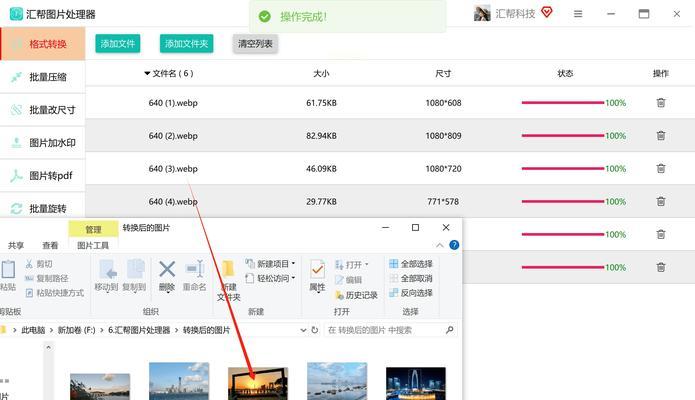Open Explorer help with blue question icon
This screenshot has height=400, width=695.
(454, 245)
